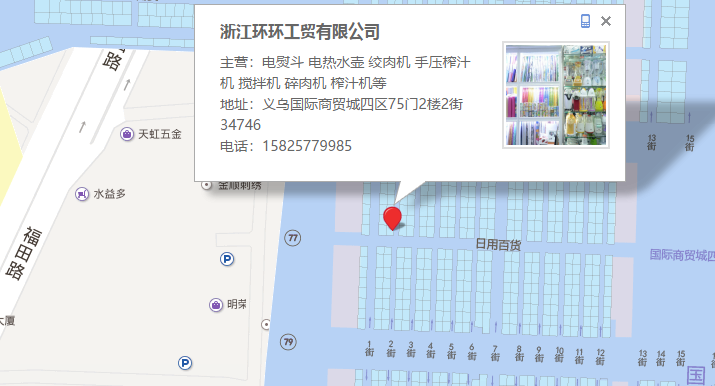Screen dimensions: 715x386
Task: Open the shop photo thumbnail
Action: 556,95
